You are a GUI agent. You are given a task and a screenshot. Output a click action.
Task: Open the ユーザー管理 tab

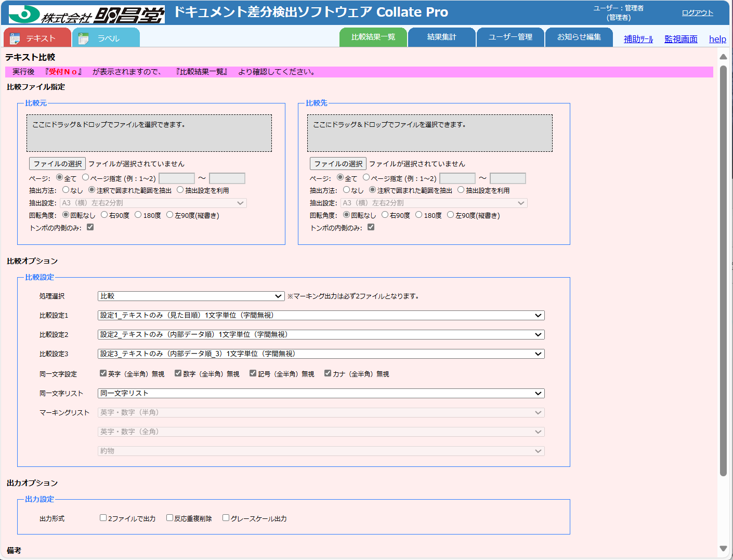[x=510, y=37]
